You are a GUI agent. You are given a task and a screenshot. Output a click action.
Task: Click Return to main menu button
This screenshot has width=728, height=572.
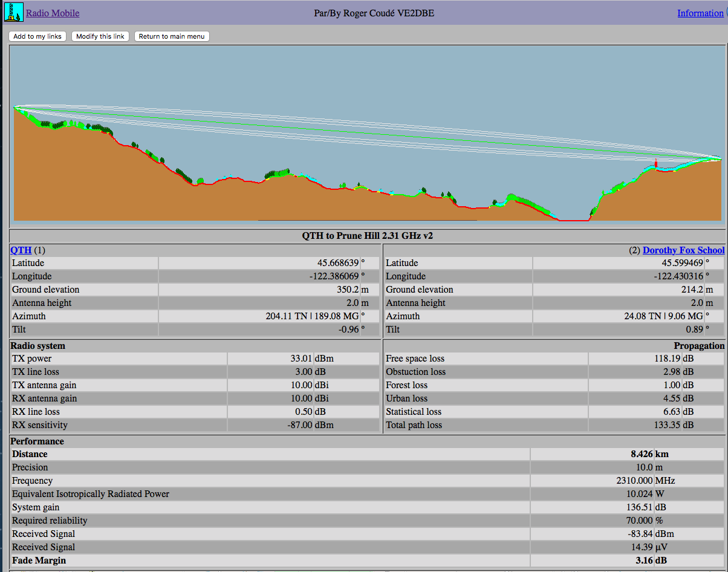click(x=172, y=36)
